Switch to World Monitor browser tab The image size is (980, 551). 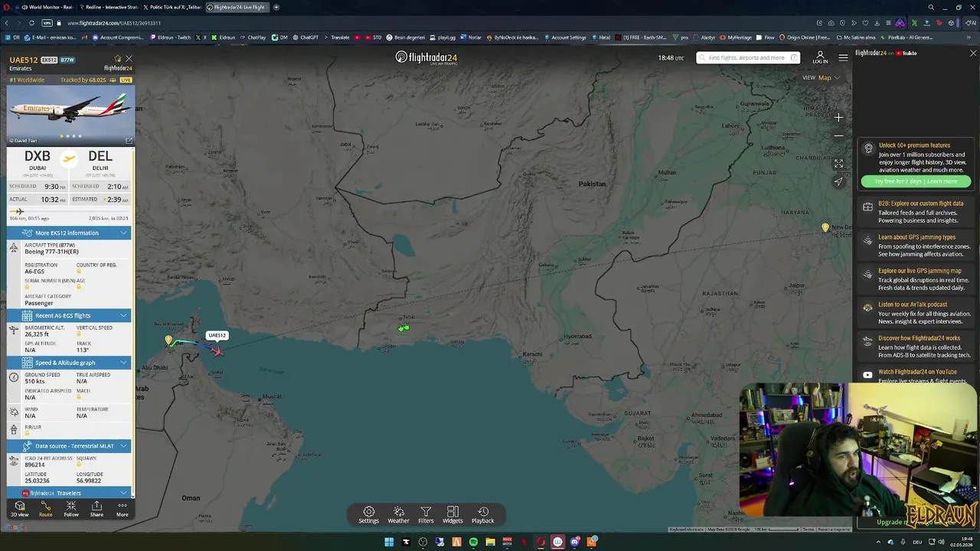[46, 7]
